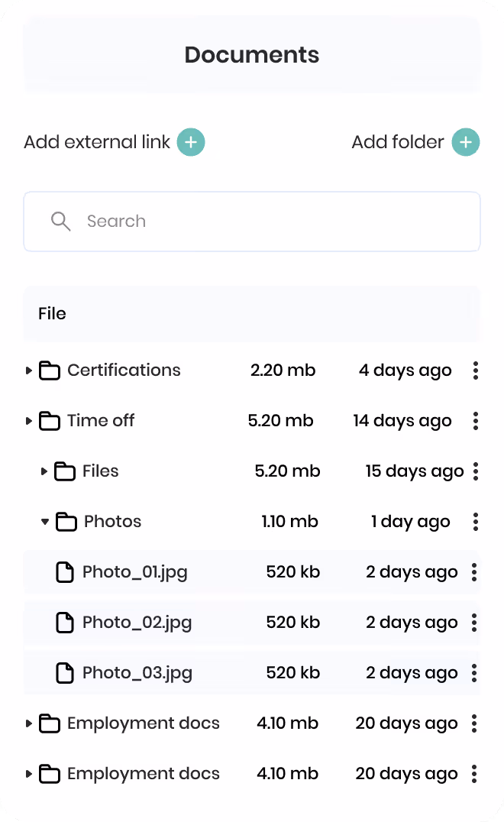Click 2 days ago in Photo_02.jpg row

coord(412,623)
